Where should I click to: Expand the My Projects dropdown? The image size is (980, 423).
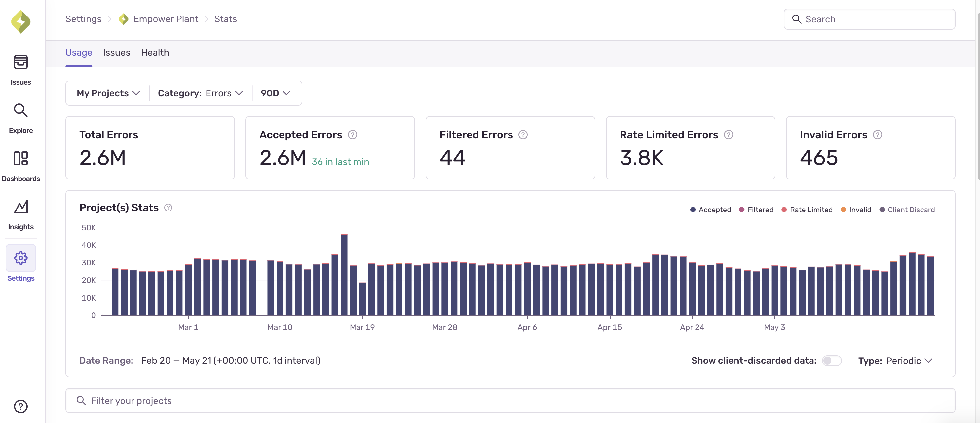(x=108, y=93)
